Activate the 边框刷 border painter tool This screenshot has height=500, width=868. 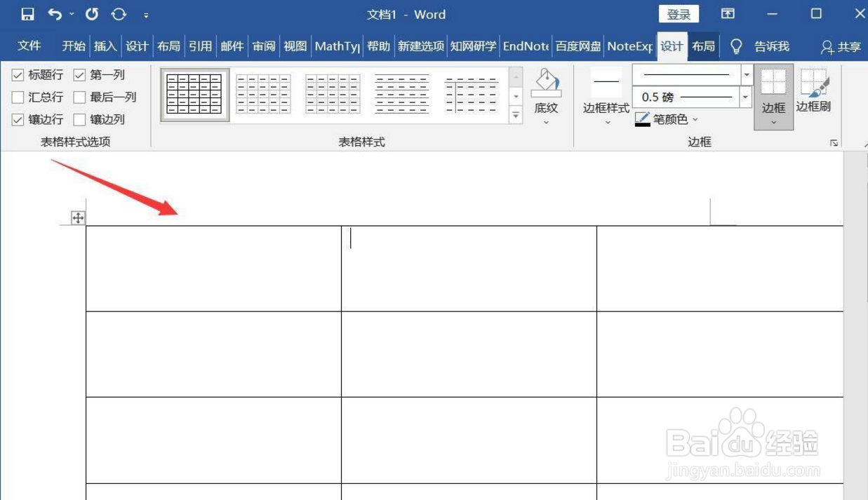(x=814, y=90)
